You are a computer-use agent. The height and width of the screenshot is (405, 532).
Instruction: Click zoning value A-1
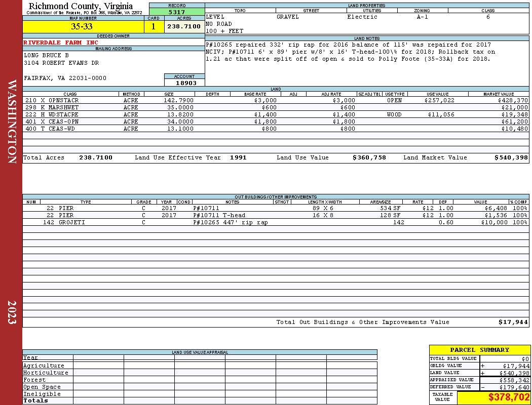(422, 17)
